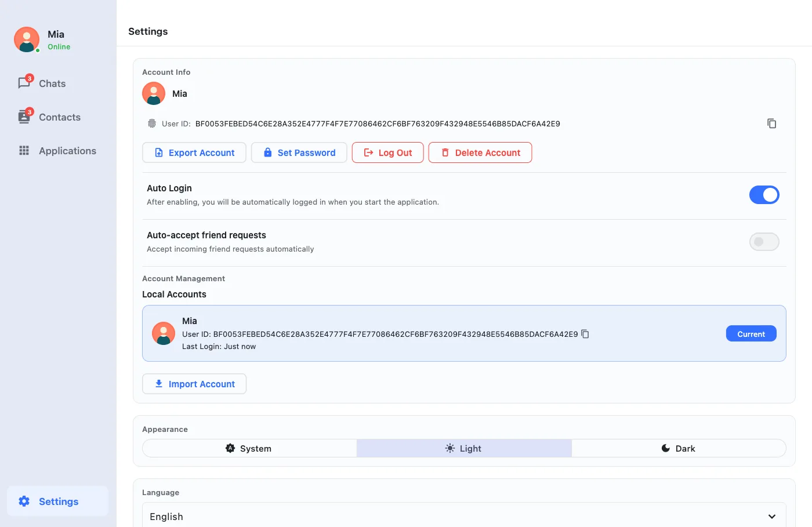Click the Last Login: Just now text
Image resolution: width=812 pixels, height=527 pixels.
pyautogui.click(x=219, y=347)
